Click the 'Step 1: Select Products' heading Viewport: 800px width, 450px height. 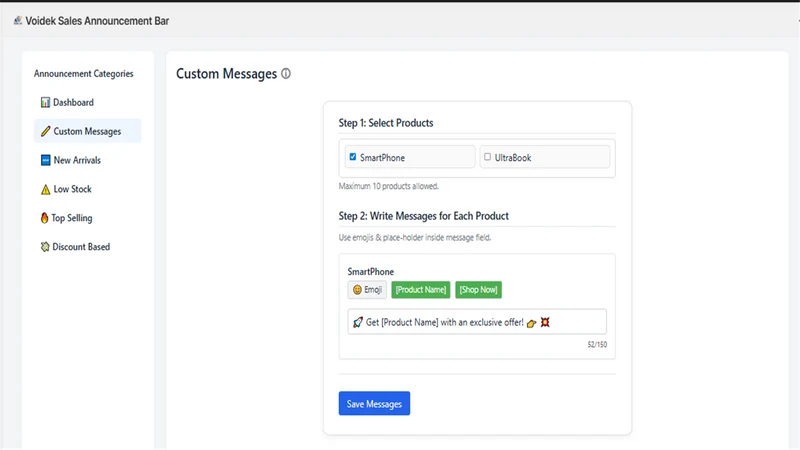tap(386, 123)
